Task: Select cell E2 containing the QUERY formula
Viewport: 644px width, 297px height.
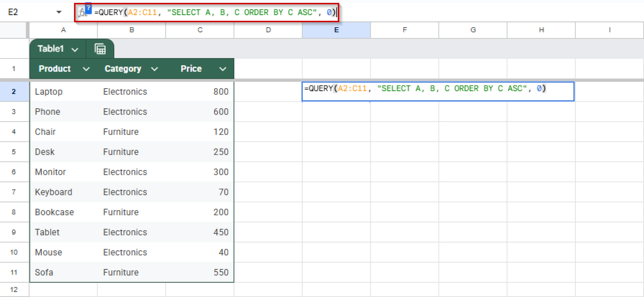Action: [336, 91]
